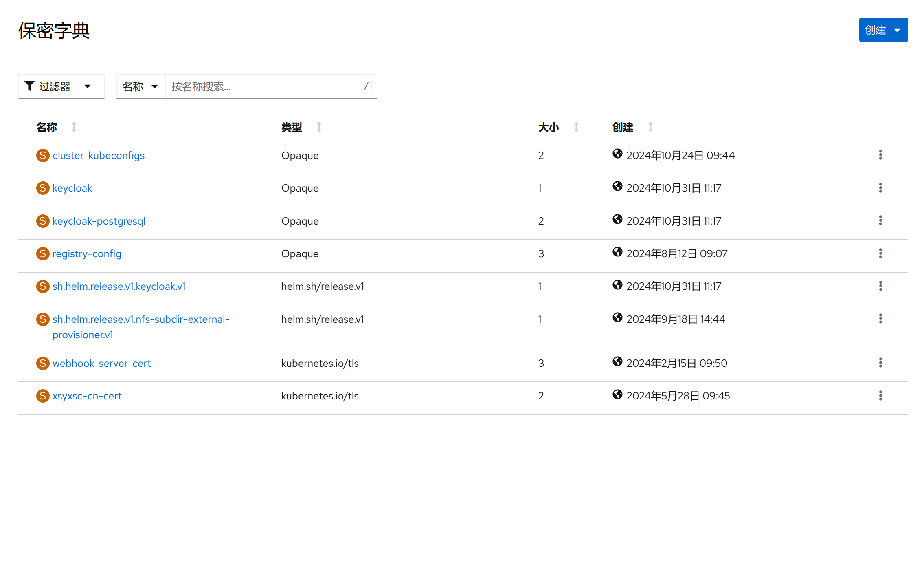
Task: Open the nfs-subdir-external-provisioner helm secret
Action: [x=140, y=319]
